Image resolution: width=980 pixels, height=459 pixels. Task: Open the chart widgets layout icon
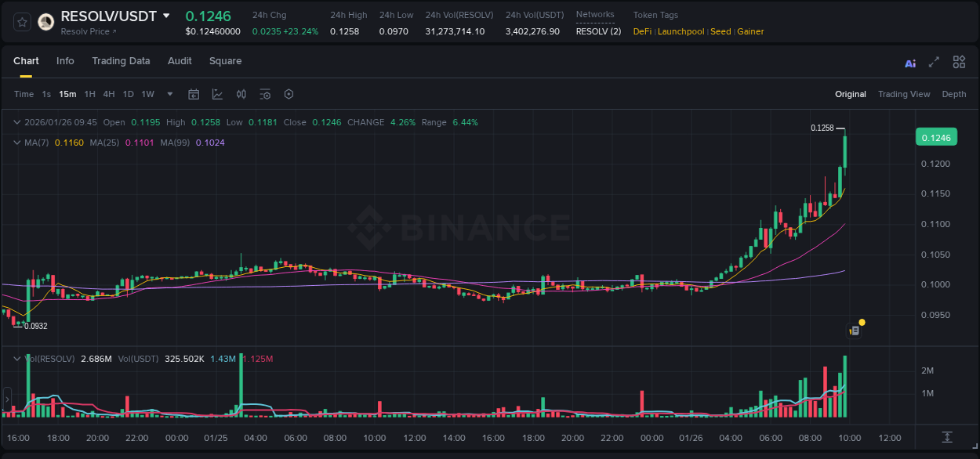(x=959, y=61)
